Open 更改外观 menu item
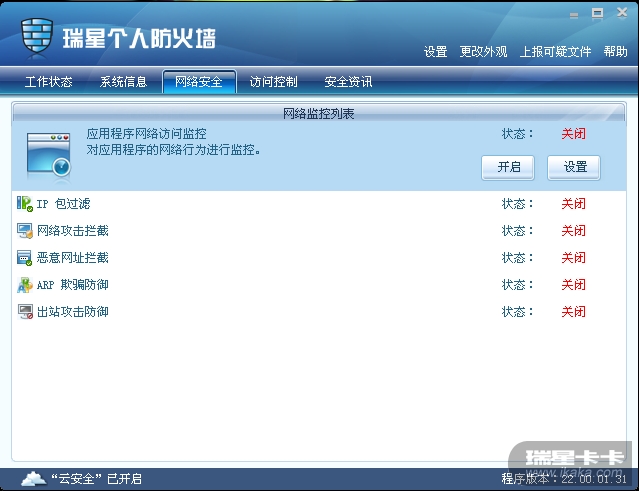Viewport: 639px width, 491px height. click(x=483, y=52)
